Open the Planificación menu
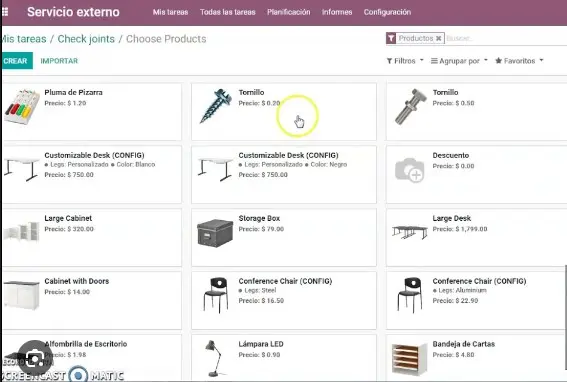The height and width of the screenshot is (382, 567). point(289,12)
